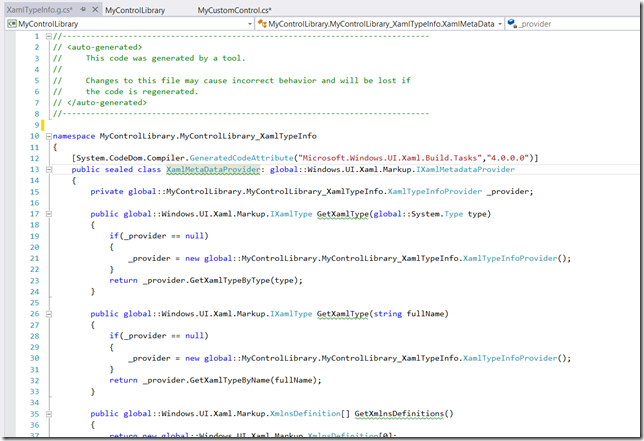Click the _provider field declaration on line 15
This screenshot has width=644, height=441.
coord(509,191)
